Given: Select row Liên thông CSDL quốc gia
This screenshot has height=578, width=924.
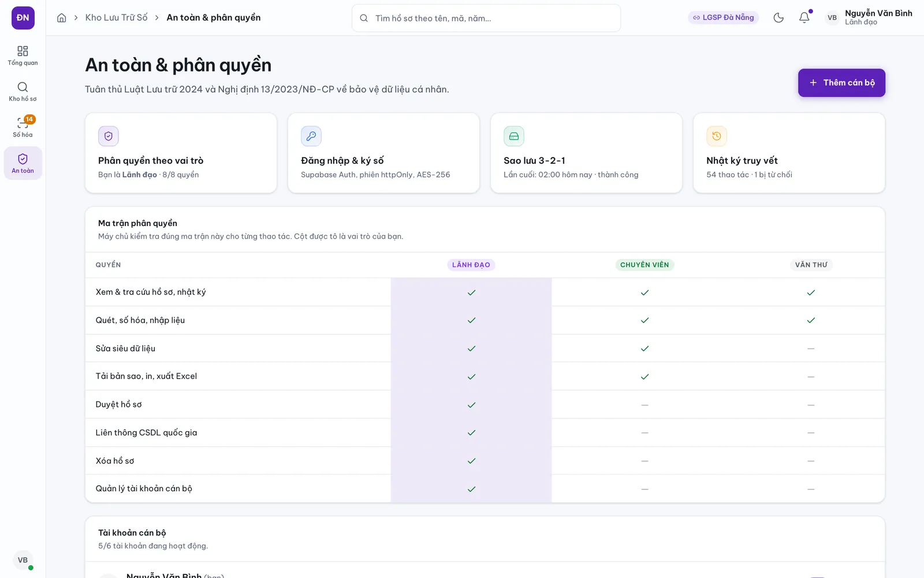Looking at the screenshot, I should pyautogui.click(x=485, y=433).
